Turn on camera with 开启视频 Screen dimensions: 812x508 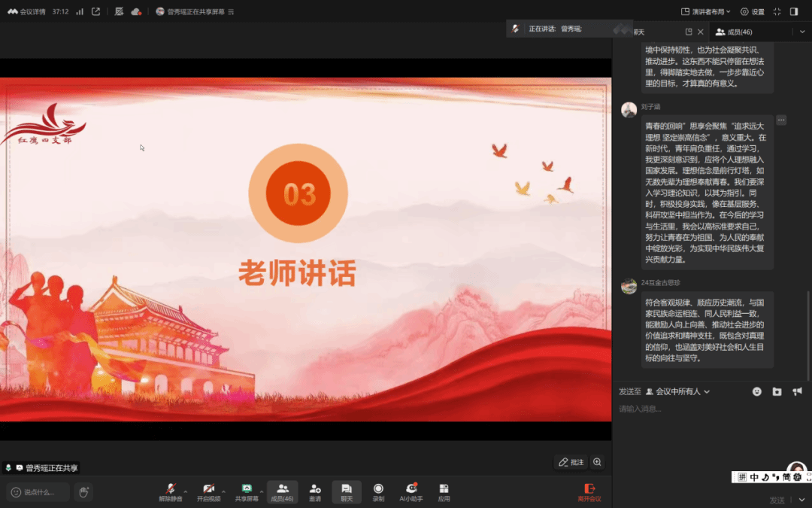pos(208,491)
